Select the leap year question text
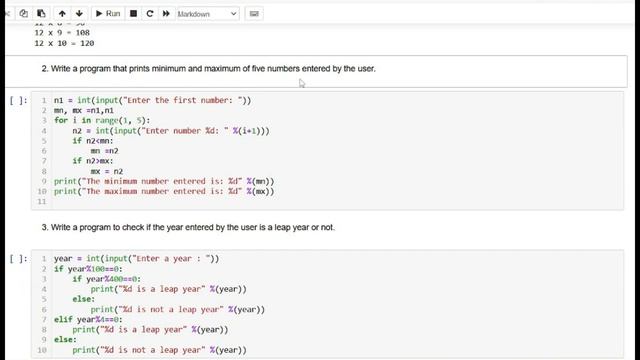 pyautogui.click(x=188, y=227)
